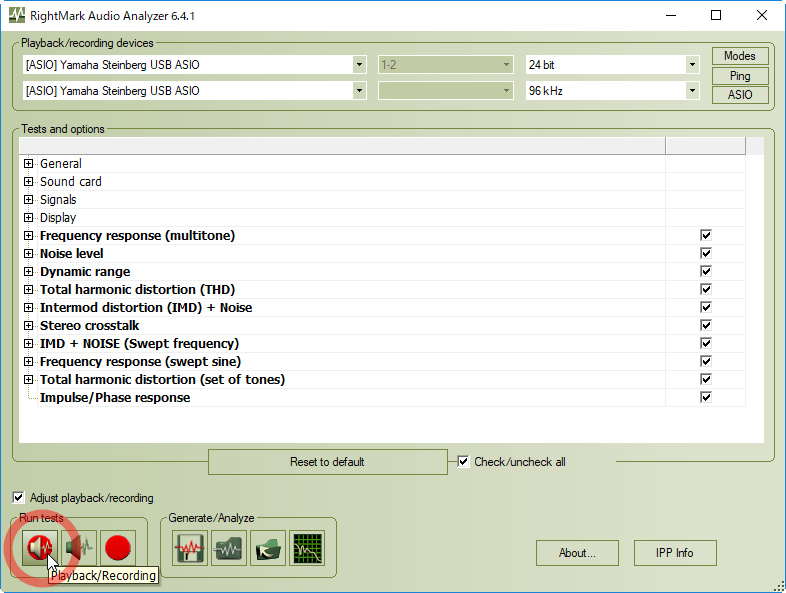Uncheck Intermod distortion (IMD) + Noise
Viewport: 786px width, 593px height.
click(706, 307)
